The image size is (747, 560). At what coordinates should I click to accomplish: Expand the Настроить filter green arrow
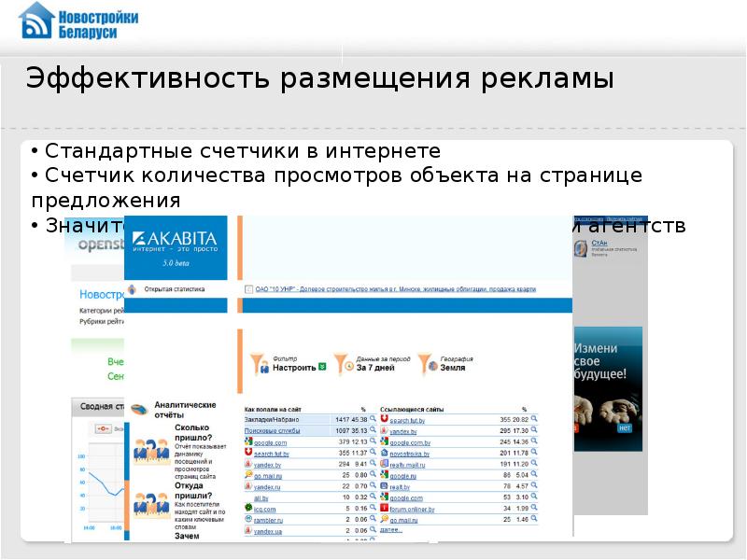click(x=322, y=368)
